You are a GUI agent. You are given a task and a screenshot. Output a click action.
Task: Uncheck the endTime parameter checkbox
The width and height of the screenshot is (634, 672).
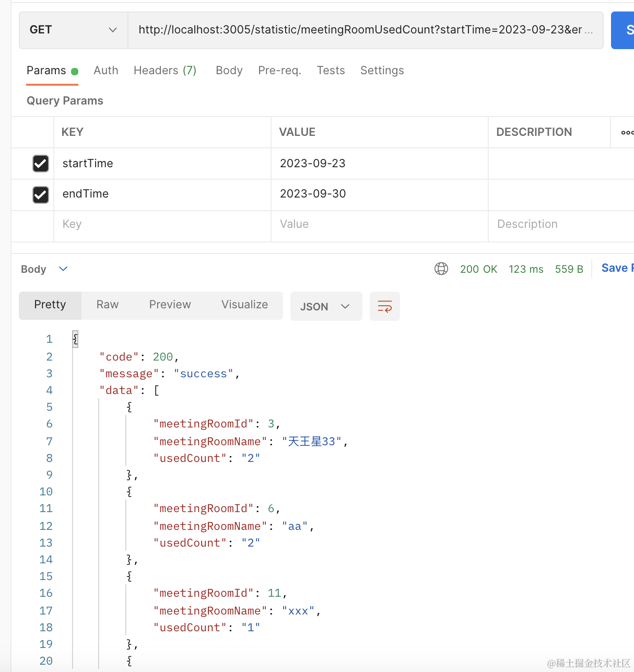41,194
